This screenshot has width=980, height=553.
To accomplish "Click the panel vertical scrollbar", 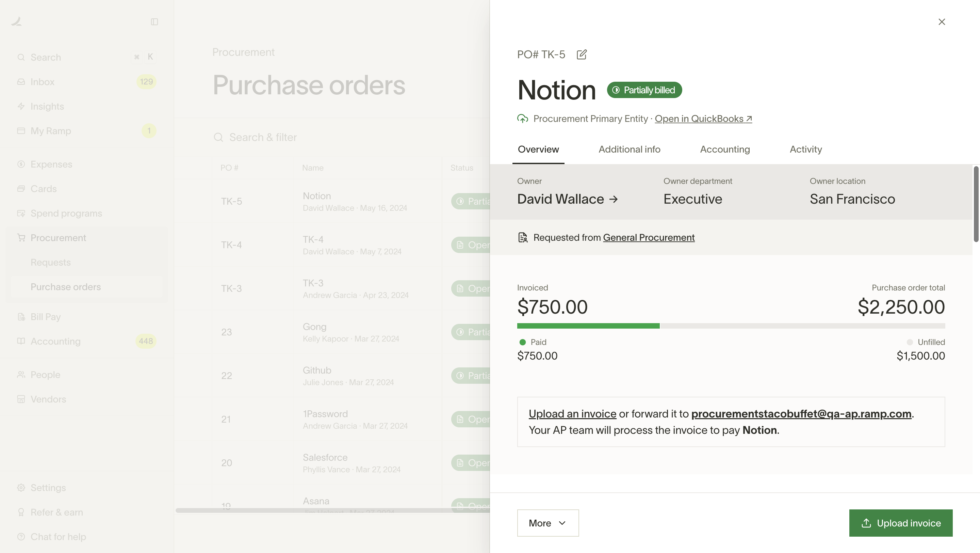I will click(976, 204).
